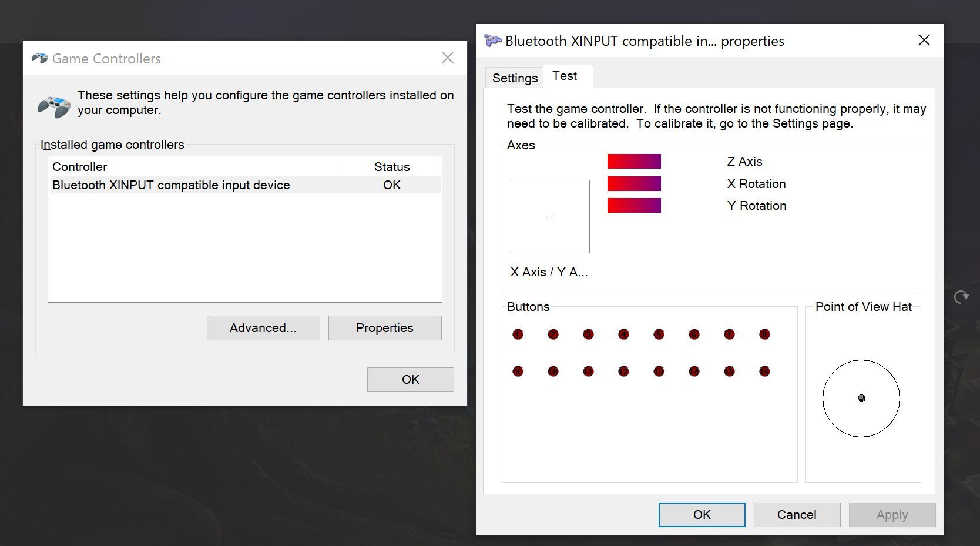Click the gamepad icon in Game Controllers dialog
Screen dimensions: 980x546
coord(54,106)
